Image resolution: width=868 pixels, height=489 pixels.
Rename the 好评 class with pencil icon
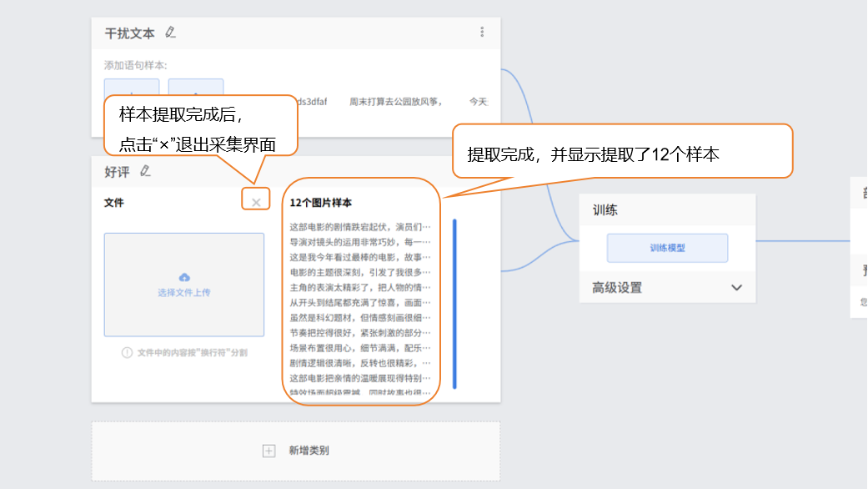pyautogui.click(x=145, y=171)
